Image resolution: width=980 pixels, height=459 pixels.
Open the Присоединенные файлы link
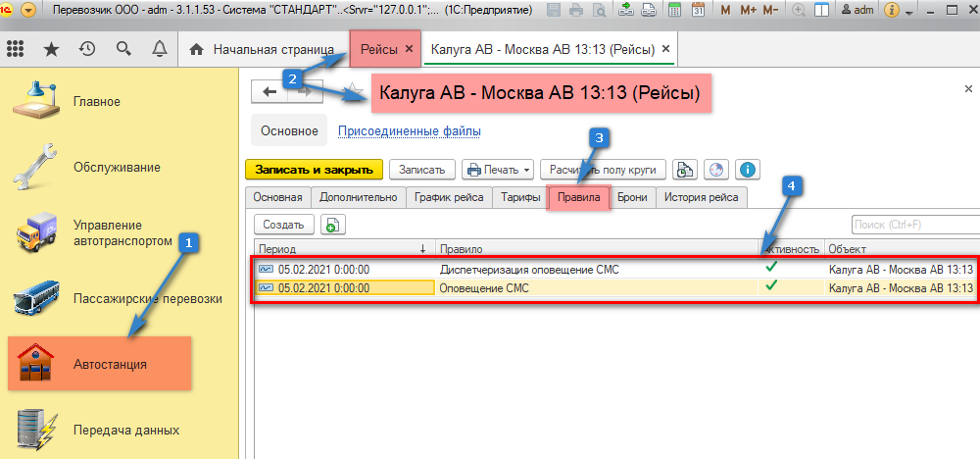click(409, 130)
